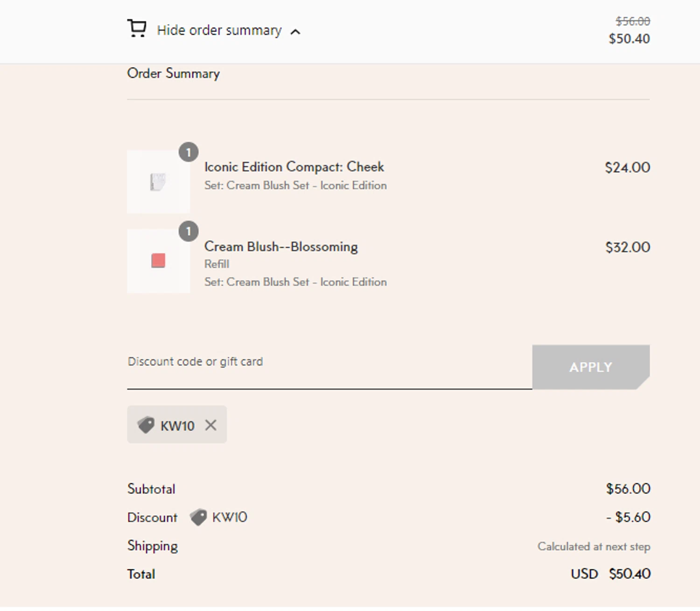Screen dimensions: 700x611
Task: Click the crossed-out $56.00 header price
Action: (632, 21)
